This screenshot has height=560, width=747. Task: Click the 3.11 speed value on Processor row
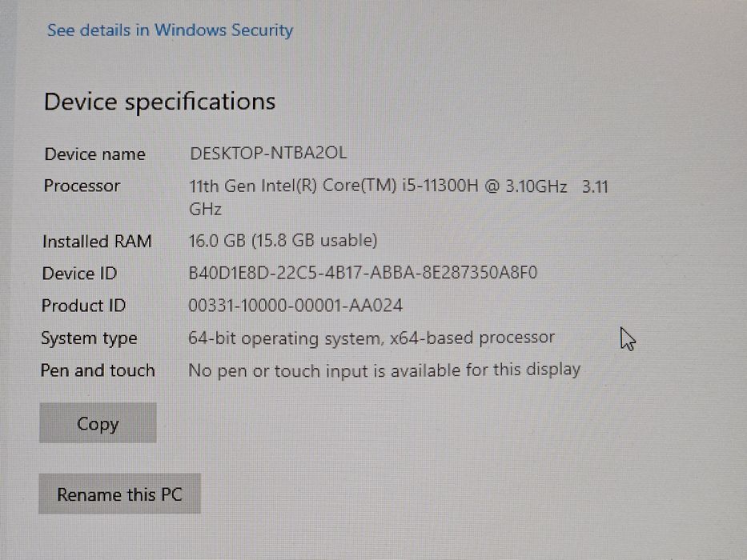tap(595, 187)
